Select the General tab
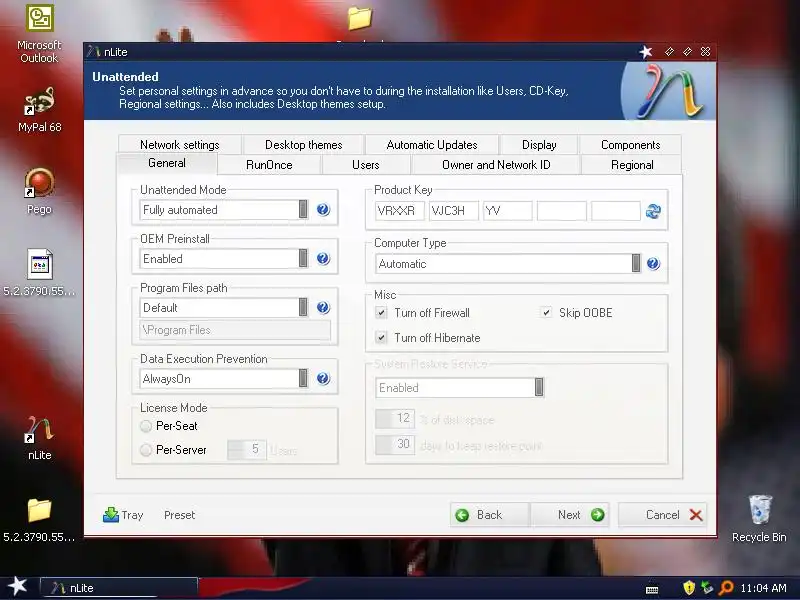800x600 pixels. click(167, 163)
